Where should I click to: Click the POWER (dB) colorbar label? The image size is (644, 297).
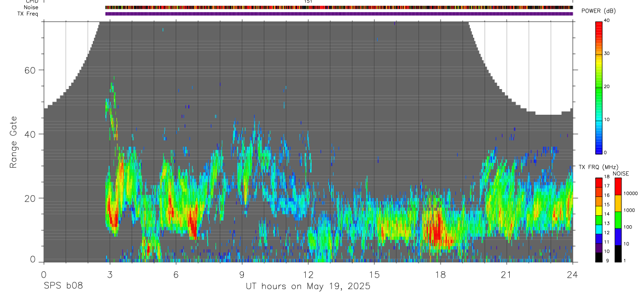pyautogui.click(x=598, y=11)
